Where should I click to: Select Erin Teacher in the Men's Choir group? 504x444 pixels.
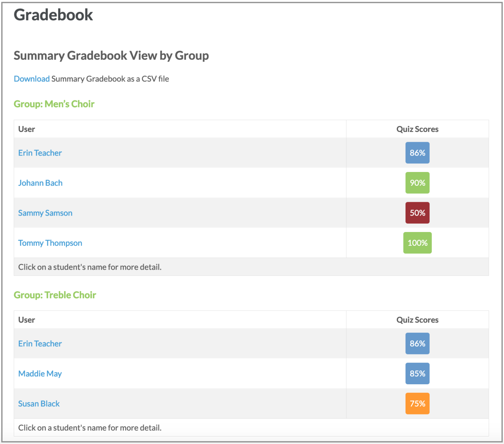coord(40,153)
